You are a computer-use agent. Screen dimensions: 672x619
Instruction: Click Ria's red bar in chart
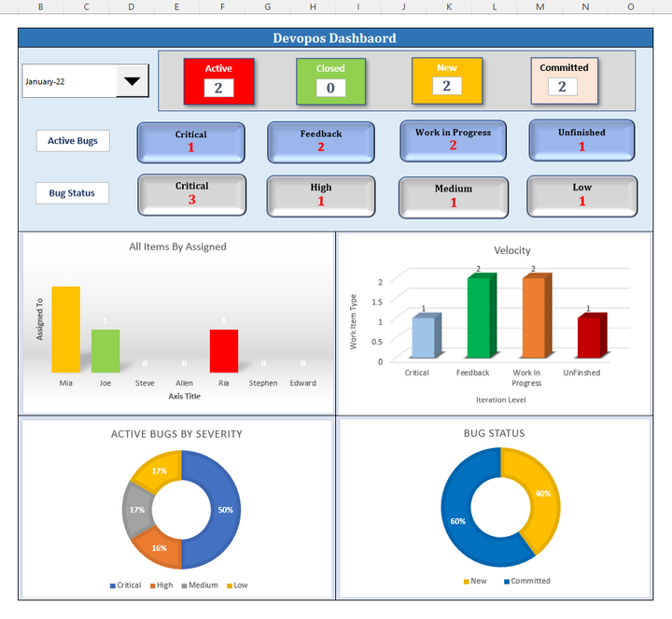click(224, 351)
